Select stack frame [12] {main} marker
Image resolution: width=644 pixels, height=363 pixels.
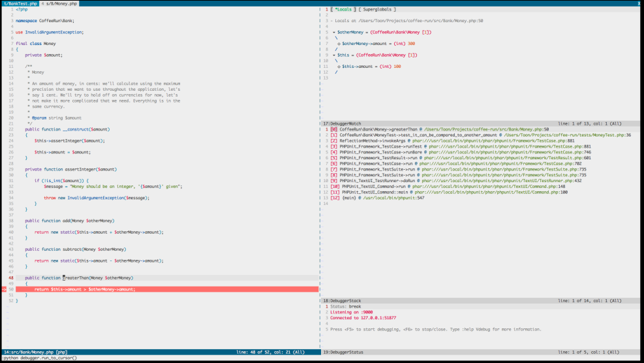(335, 198)
